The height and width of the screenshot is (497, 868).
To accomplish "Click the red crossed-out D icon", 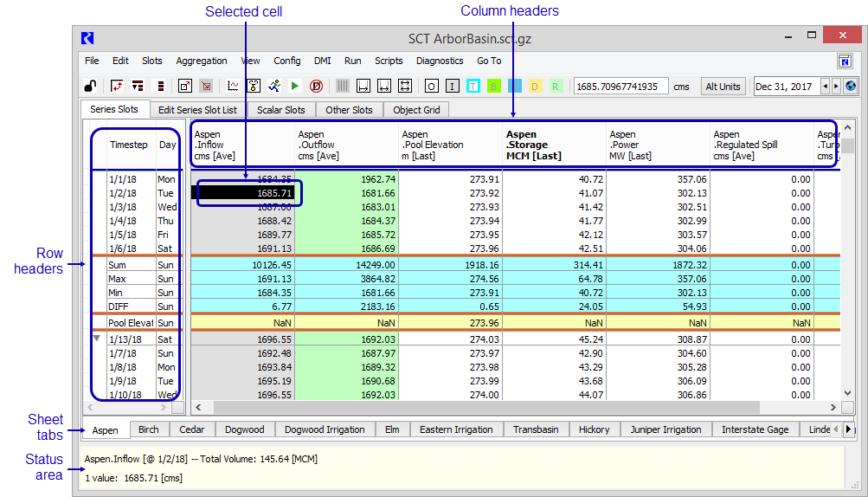I will click(316, 86).
